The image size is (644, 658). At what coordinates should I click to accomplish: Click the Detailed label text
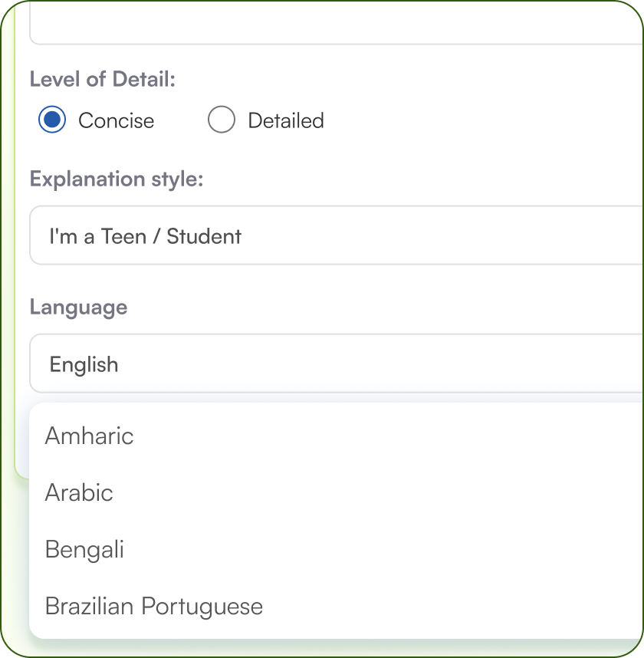(x=285, y=120)
